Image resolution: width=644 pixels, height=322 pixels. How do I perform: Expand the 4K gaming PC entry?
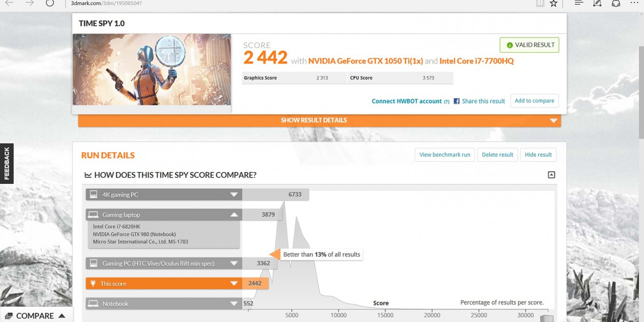(234, 195)
